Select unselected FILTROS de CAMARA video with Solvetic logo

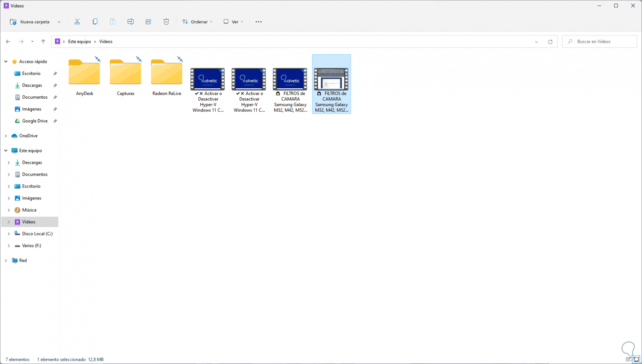click(x=290, y=89)
